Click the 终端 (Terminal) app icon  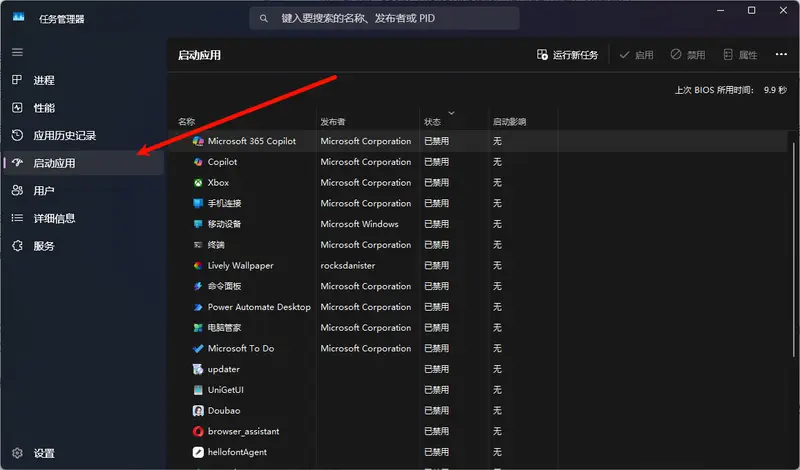(x=198, y=245)
